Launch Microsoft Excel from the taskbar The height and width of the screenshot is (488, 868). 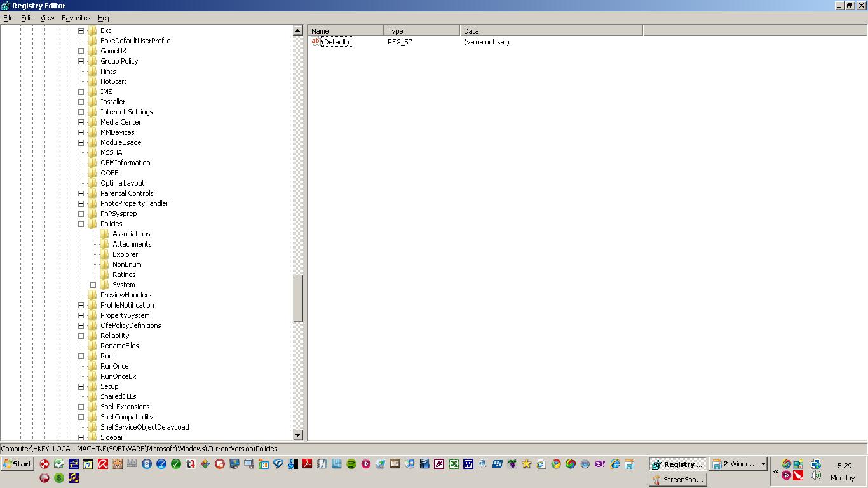pos(454,464)
